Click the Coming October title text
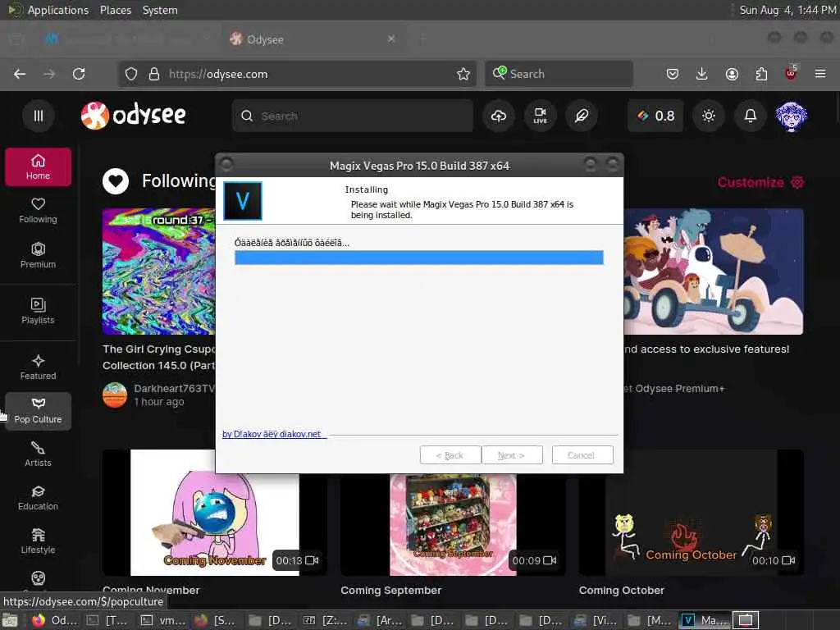 click(622, 591)
